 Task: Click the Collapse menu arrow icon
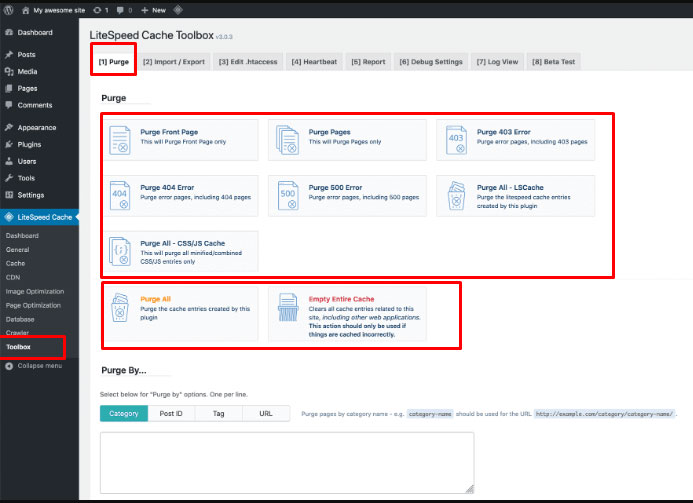tap(9, 366)
